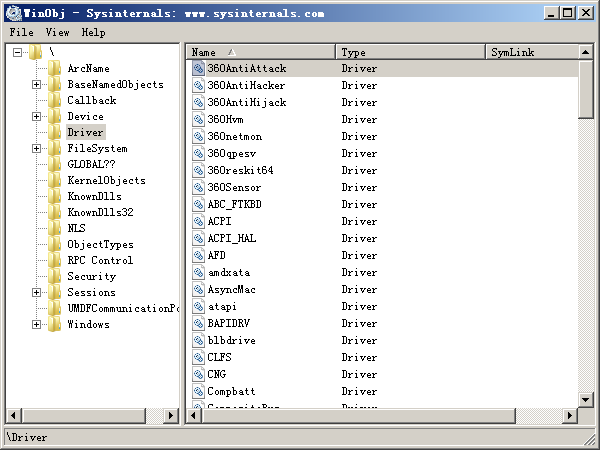Viewport: 600px width, 450px height.
Task: Click the driver icon beside AsyncMac
Action: [198, 289]
